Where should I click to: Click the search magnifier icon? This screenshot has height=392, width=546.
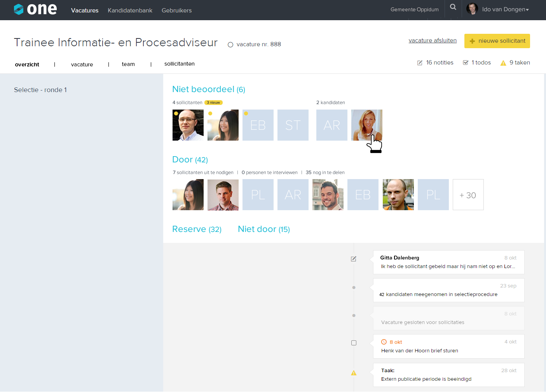click(453, 7)
